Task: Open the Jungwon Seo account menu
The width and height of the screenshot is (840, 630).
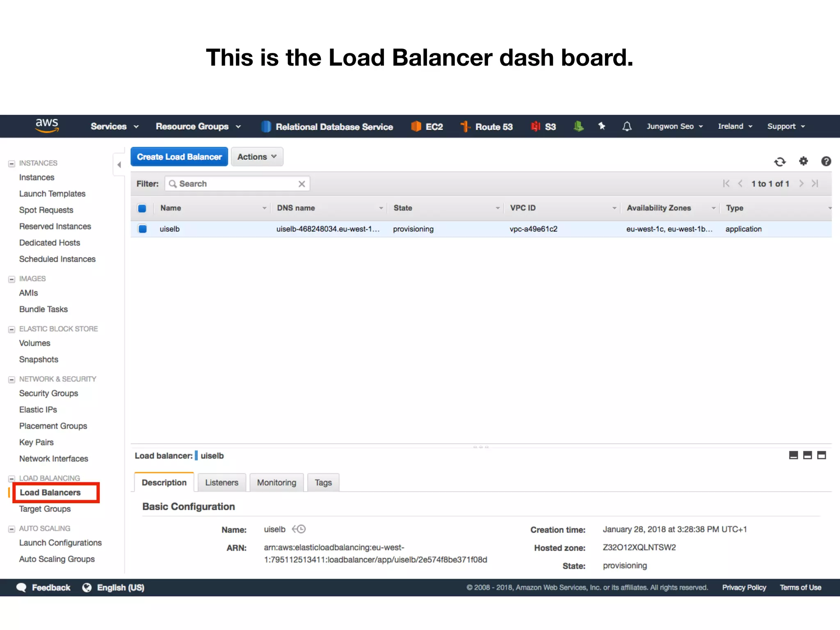Action: pos(675,126)
